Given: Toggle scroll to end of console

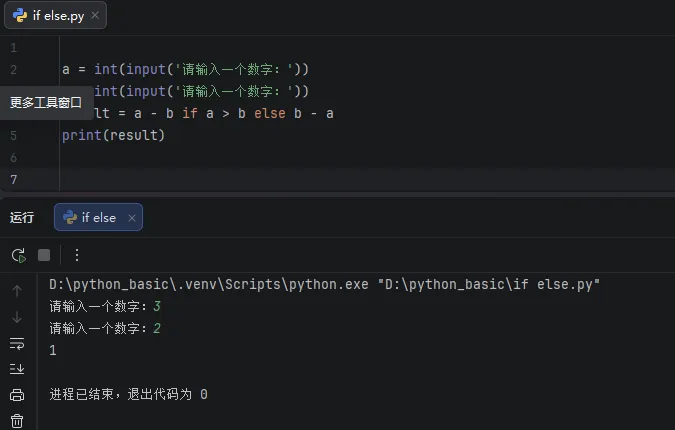Looking at the screenshot, I should pos(17,369).
